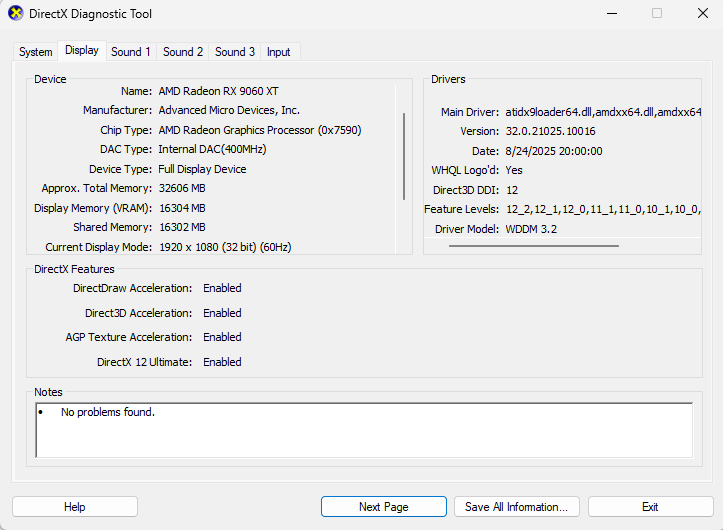Open the Sound 2 tab

[x=183, y=52]
